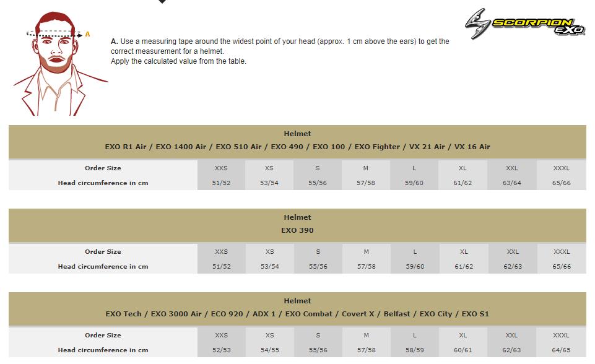This screenshot has width=595, height=364.
Task: Click the measuring tape instruction text
Action: [280, 51]
